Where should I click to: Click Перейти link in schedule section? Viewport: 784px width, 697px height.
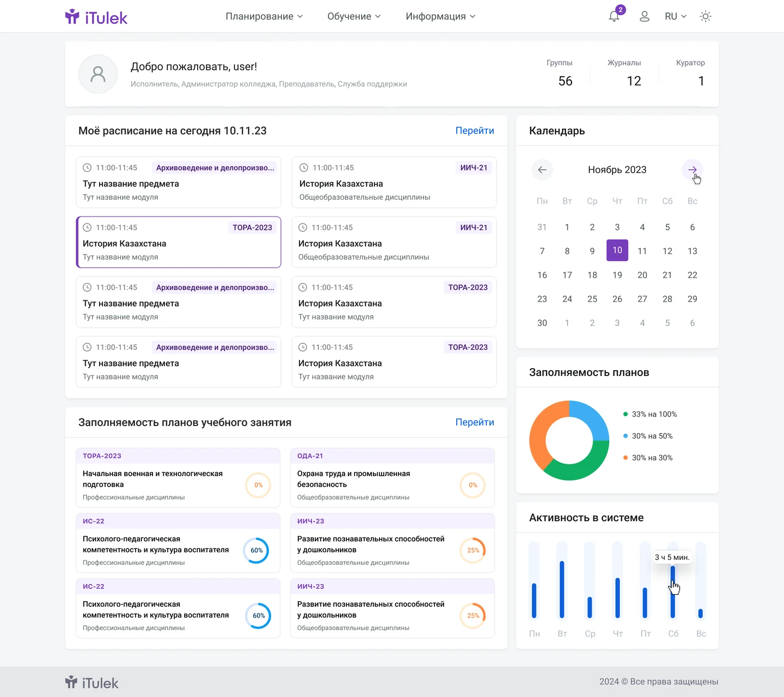475,131
